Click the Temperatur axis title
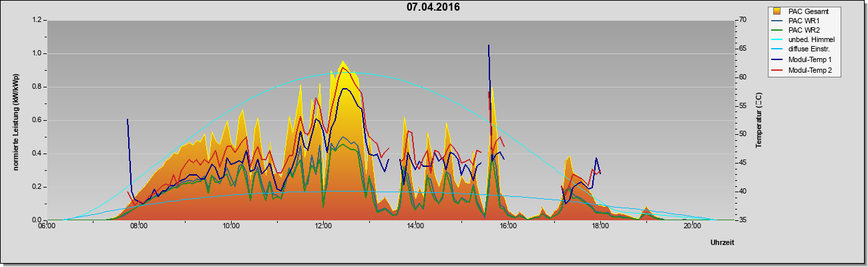The image size is (868, 267). [x=759, y=120]
